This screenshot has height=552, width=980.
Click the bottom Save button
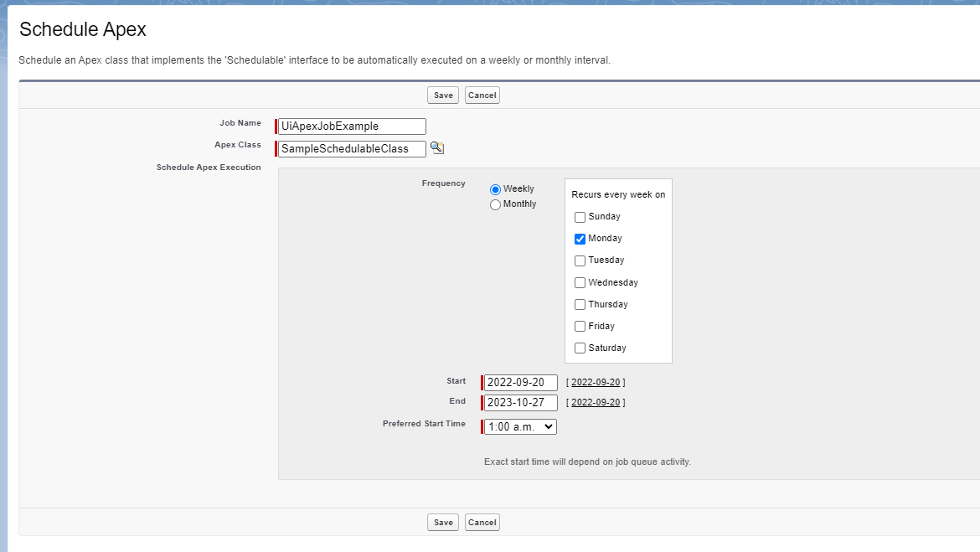[x=442, y=522]
